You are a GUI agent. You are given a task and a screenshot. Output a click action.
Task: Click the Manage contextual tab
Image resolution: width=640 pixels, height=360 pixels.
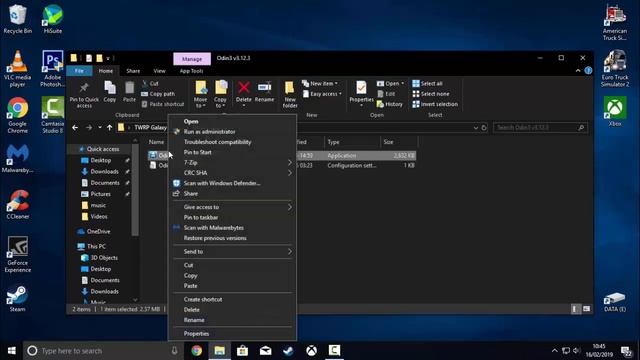[x=192, y=59]
